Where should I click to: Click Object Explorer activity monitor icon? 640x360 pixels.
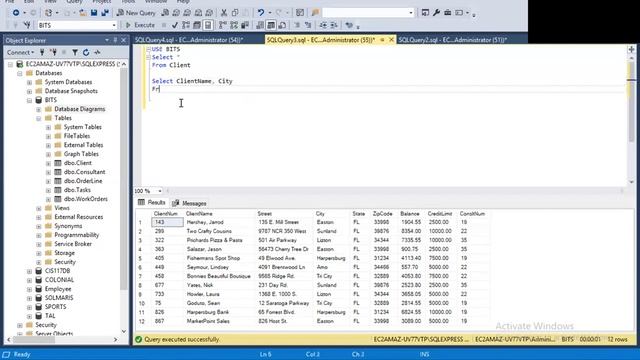(97, 52)
